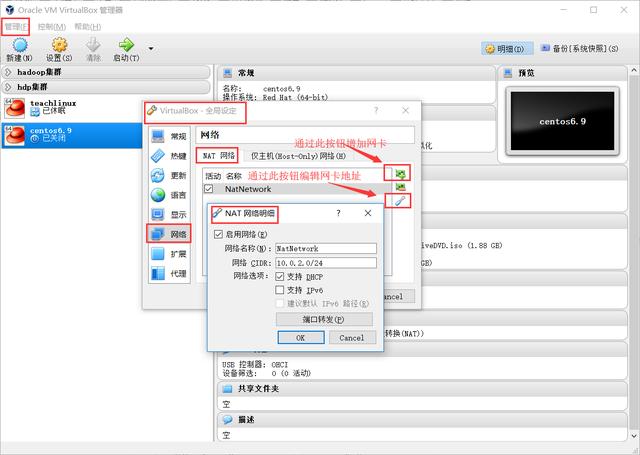Toggle 支持 IPv6 checkbox

pyautogui.click(x=280, y=290)
